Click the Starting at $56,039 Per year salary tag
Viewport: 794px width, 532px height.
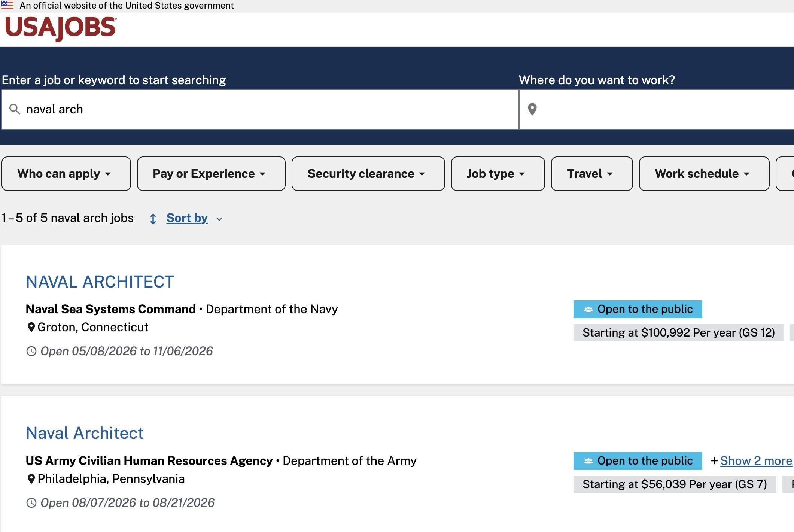(x=675, y=484)
